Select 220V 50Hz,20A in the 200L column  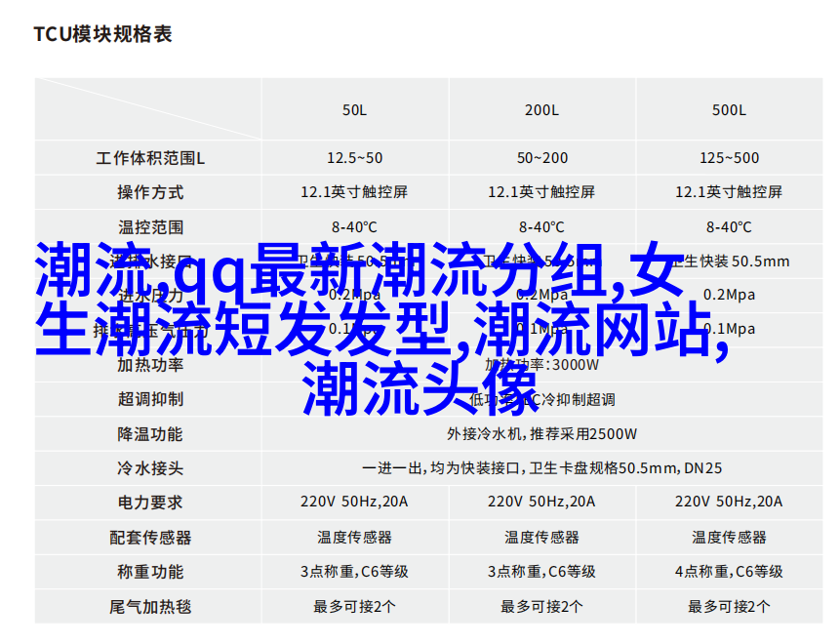[541, 502]
